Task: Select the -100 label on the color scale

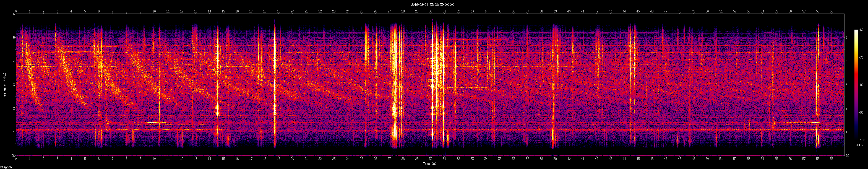Action: [x=861, y=140]
